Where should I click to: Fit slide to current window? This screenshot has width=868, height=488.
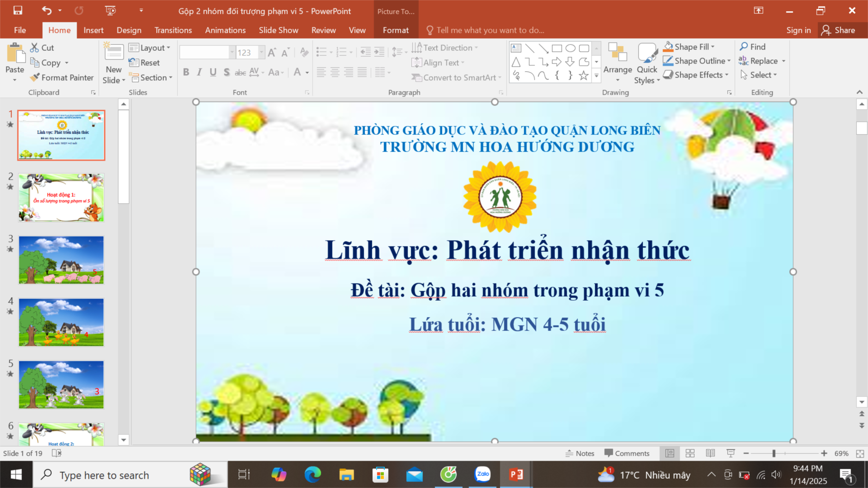pyautogui.click(x=860, y=453)
